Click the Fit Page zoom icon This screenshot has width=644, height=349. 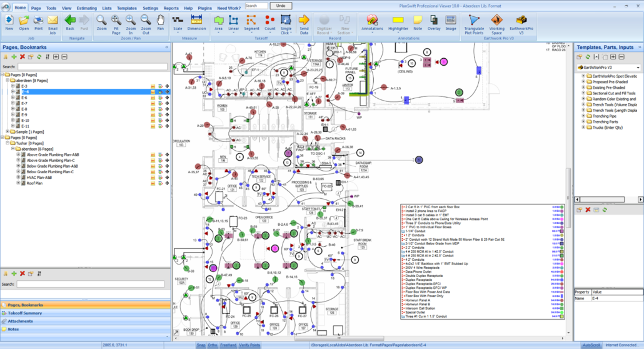click(x=116, y=23)
